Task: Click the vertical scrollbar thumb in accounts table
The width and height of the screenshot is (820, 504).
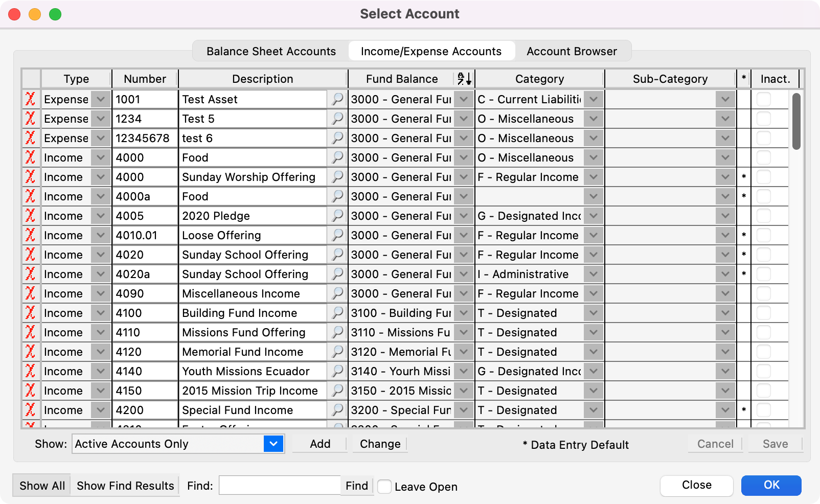Action: point(796,122)
